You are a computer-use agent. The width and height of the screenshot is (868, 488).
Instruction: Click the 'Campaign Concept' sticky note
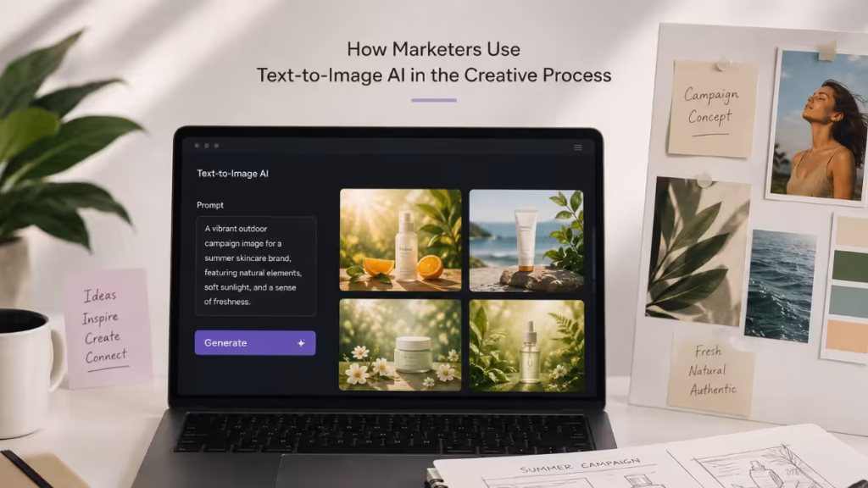[x=712, y=108]
